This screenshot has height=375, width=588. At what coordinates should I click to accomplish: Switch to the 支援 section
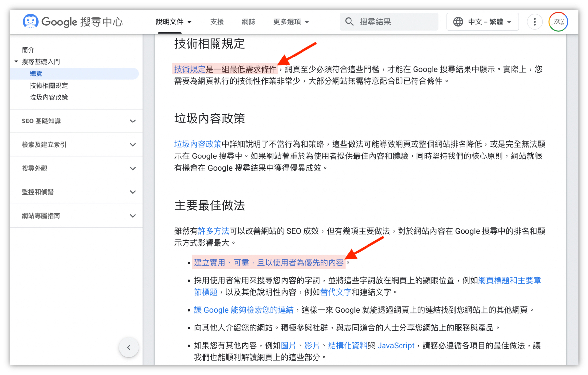coord(217,22)
